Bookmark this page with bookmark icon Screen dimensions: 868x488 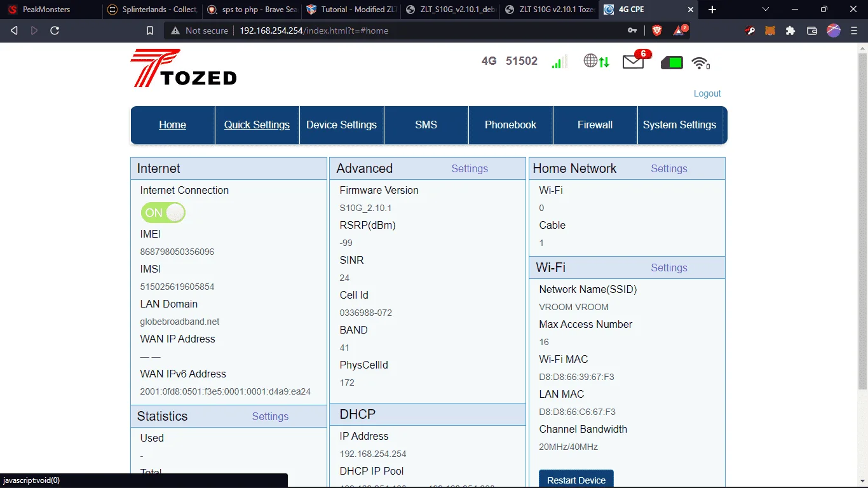[x=150, y=30]
